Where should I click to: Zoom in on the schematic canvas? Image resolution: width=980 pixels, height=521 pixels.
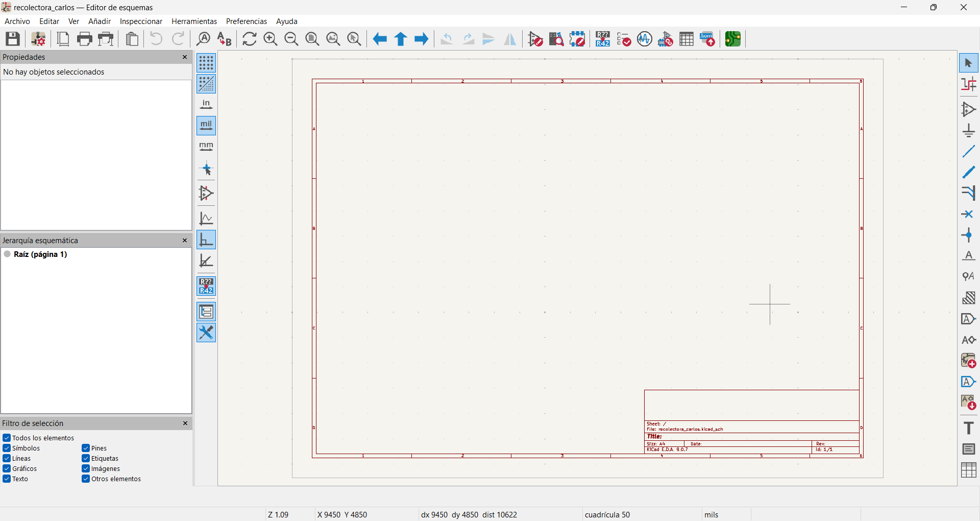pyautogui.click(x=271, y=39)
